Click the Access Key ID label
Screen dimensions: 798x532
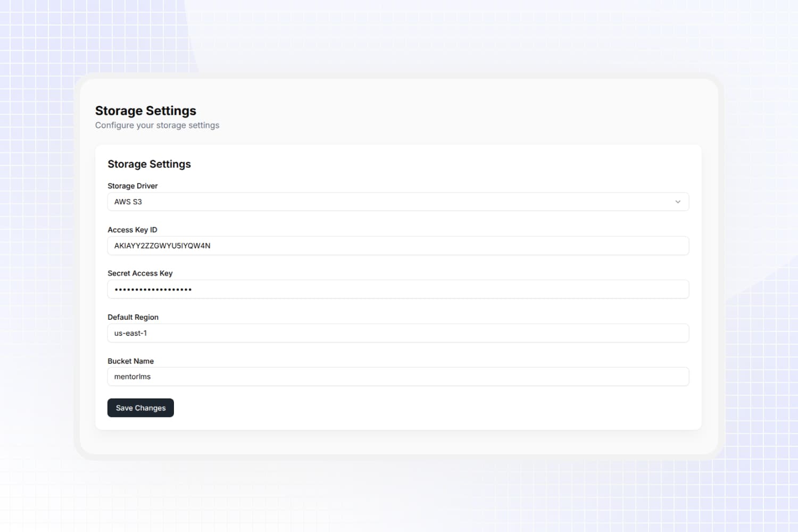[x=132, y=229]
